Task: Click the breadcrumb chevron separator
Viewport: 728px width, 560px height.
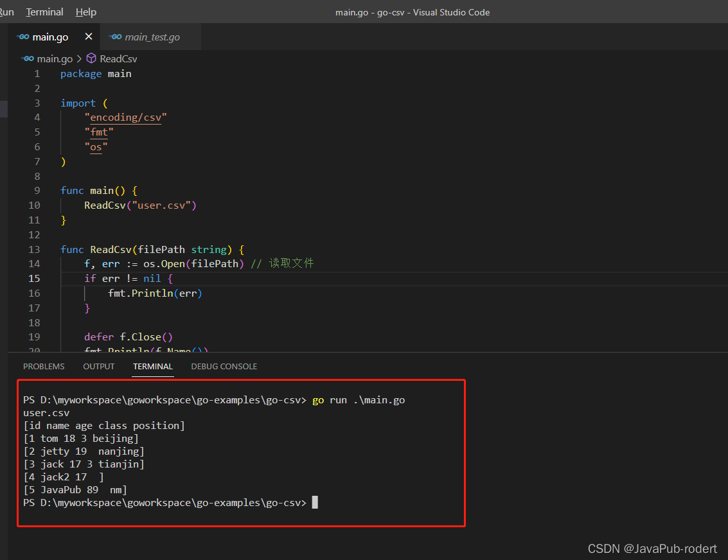Action: [79, 59]
